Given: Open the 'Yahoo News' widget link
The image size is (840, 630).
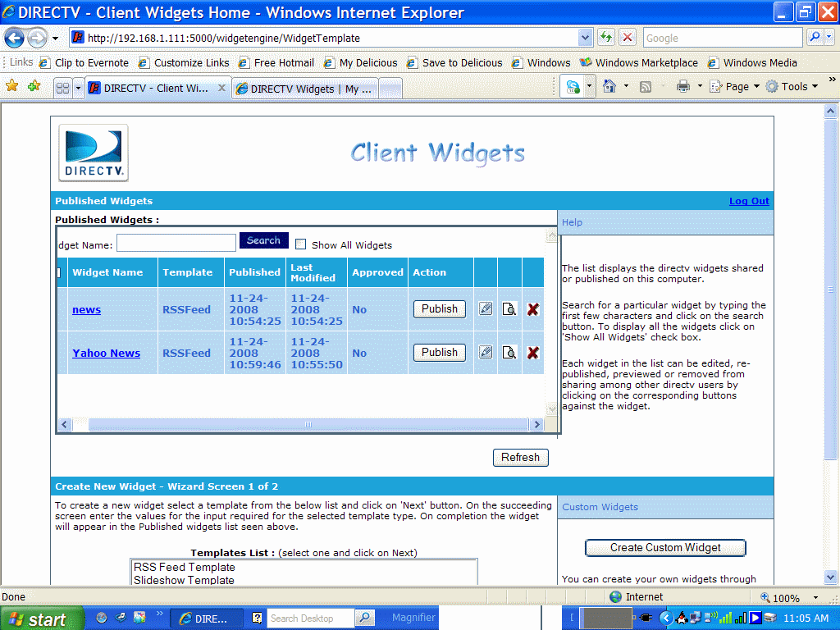Looking at the screenshot, I should [x=106, y=353].
